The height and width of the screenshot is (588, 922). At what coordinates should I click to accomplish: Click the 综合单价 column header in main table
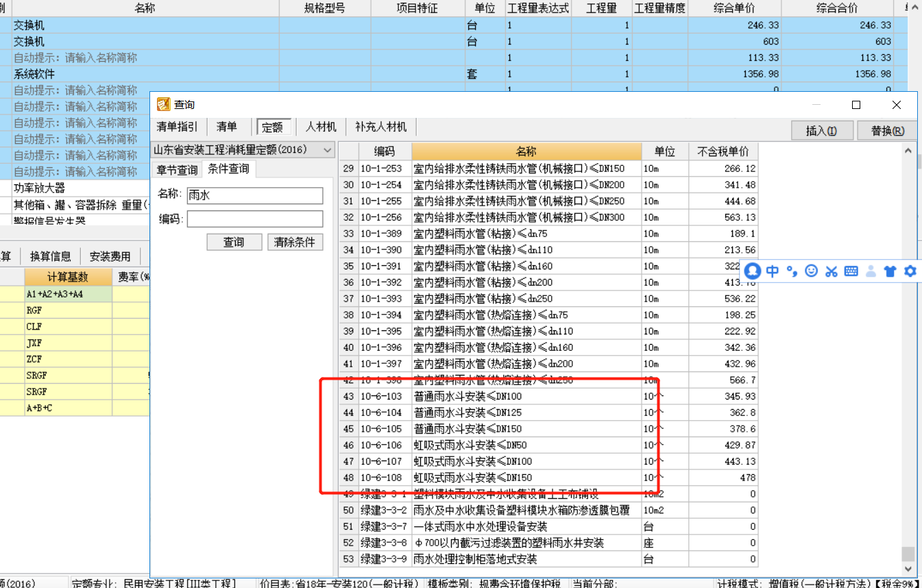coord(734,8)
